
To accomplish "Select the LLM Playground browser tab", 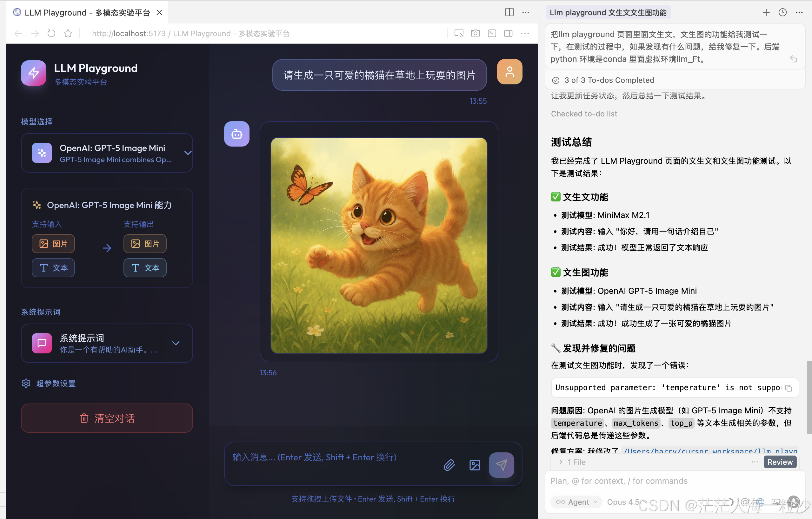I will [87, 12].
